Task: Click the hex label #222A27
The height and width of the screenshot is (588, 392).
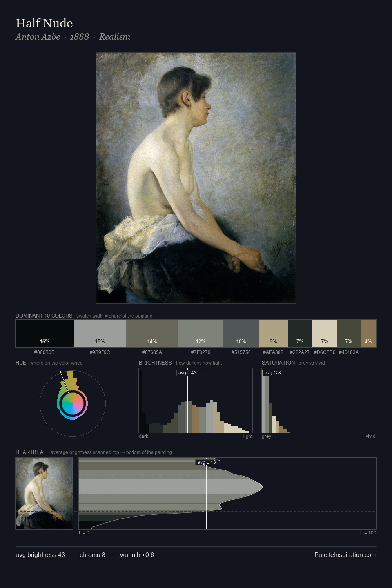Action: pyautogui.click(x=300, y=352)
